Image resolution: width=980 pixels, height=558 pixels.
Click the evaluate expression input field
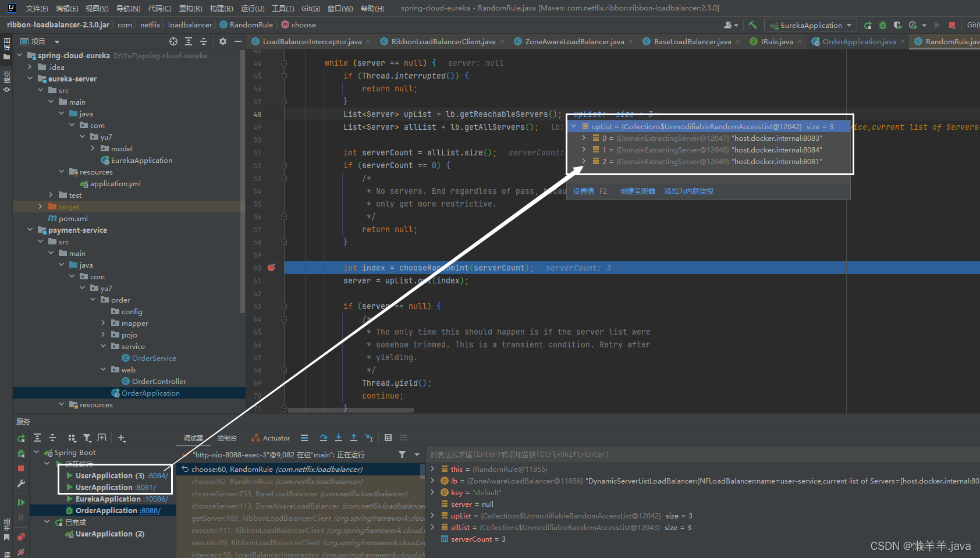[x=704, y=454]
